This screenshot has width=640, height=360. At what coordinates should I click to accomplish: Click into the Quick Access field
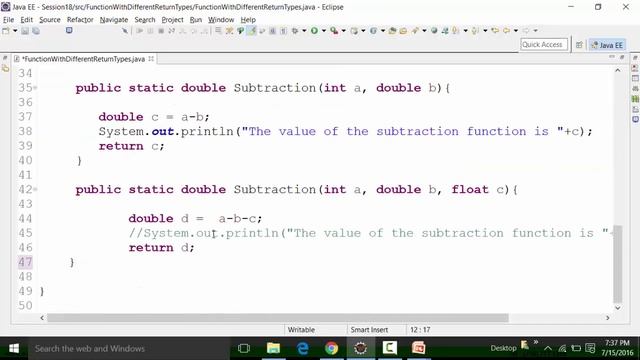(x=544, y=44)
